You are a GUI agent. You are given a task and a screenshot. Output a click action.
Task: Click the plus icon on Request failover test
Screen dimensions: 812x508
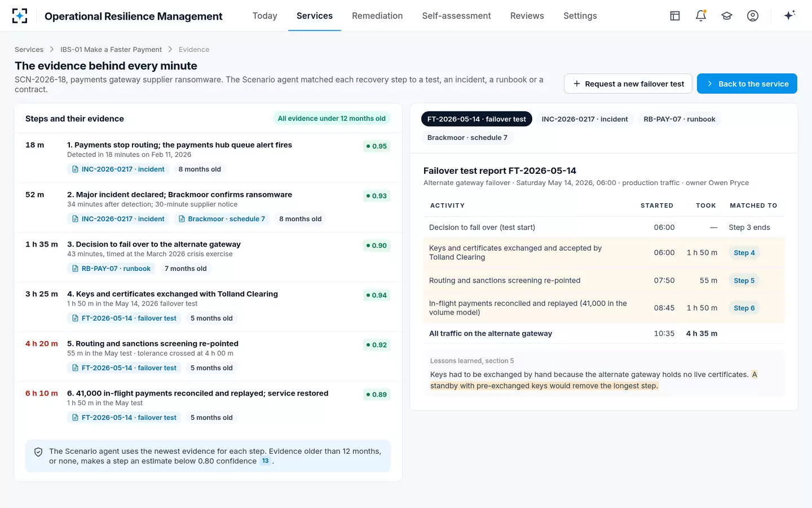(x=577, y=84)
